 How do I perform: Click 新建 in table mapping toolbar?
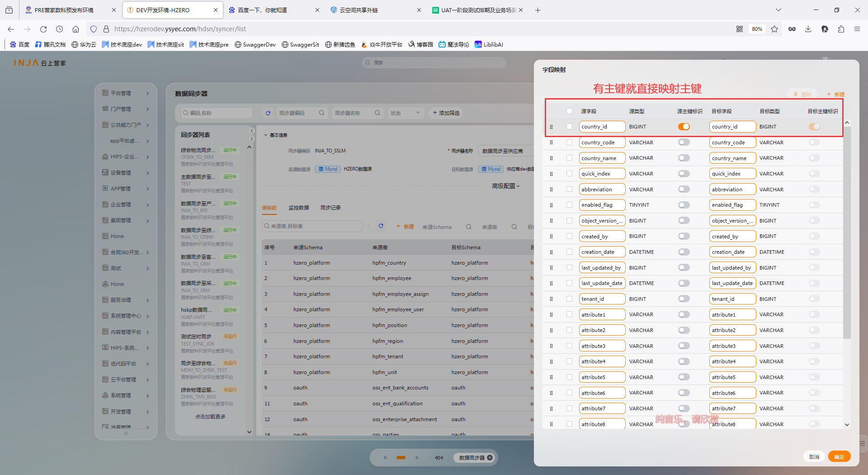click(x=405, y=227)
